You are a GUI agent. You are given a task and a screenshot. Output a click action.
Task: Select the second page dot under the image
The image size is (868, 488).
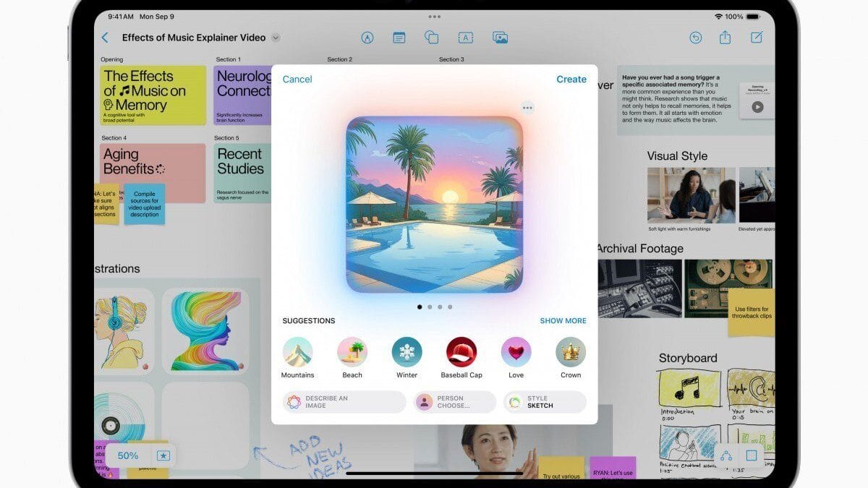coord(430,307)
